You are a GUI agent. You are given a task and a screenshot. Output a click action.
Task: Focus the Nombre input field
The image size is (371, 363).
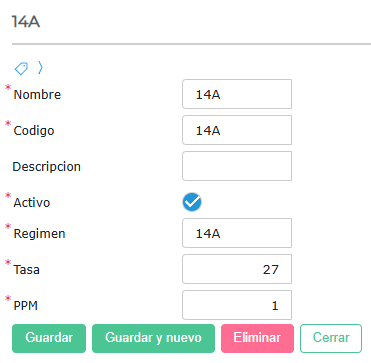[x=237, y=94]
